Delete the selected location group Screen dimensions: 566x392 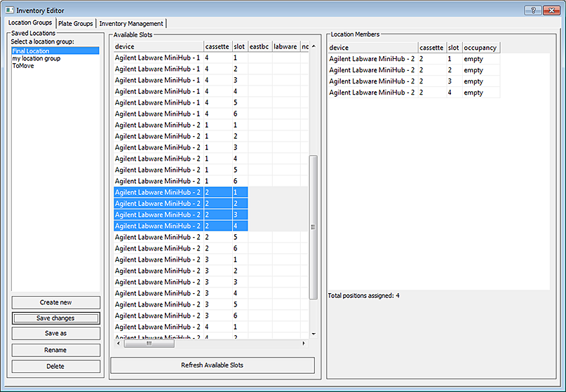point(55,366)
